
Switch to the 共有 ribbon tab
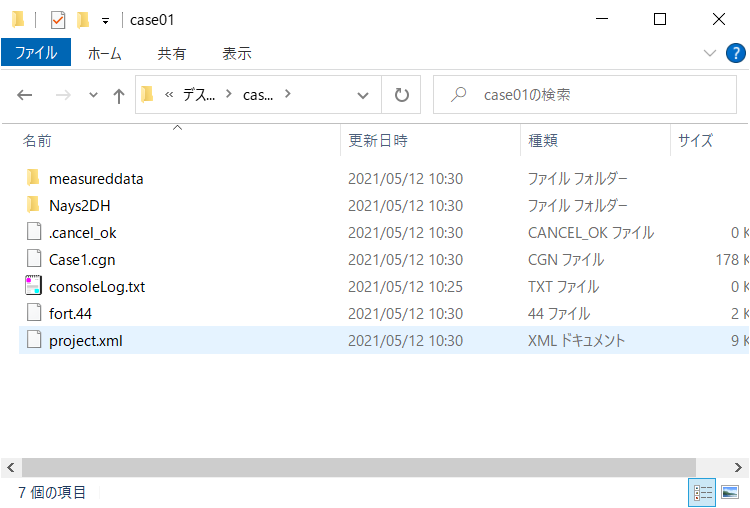click(171, 53)
